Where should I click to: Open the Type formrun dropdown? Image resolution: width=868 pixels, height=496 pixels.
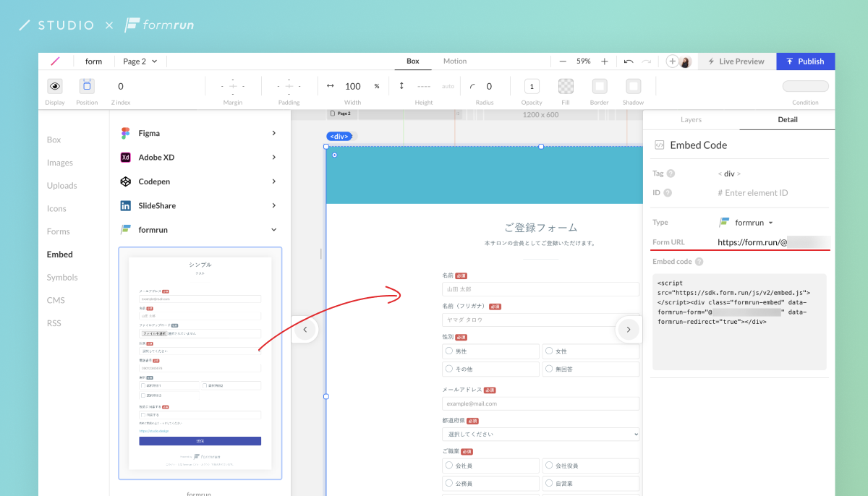coord(746,223)
